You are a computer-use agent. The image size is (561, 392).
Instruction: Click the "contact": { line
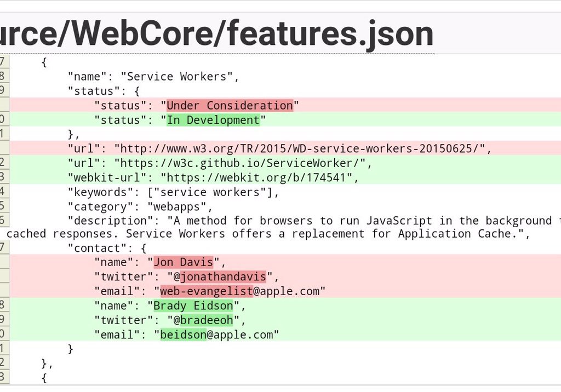(107, 248)
